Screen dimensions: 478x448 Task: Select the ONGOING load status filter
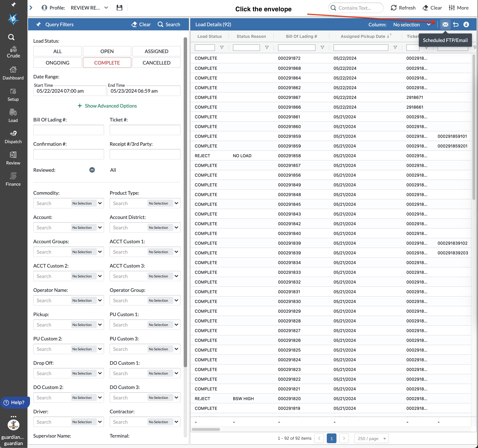click(x=57, y=63)
